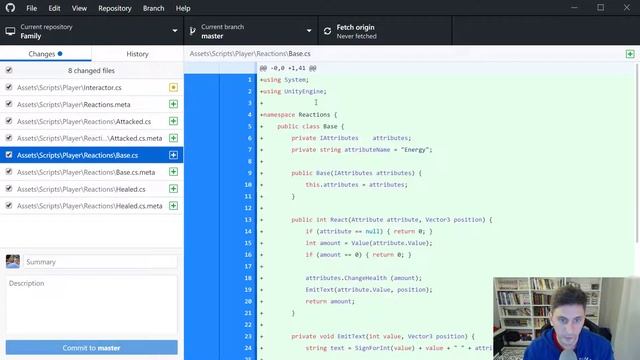640x360 pixels.
Task: Uncheck the Attacked.cs.meta file checkbox
Action: 9,138
